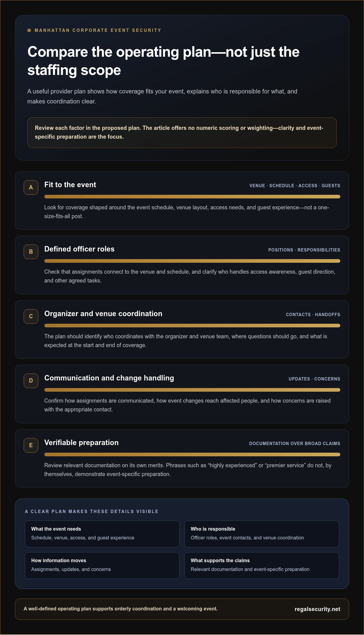Open the regalsecurity.net link
This screenshot has height=635, width=364.
coord(317,609)
